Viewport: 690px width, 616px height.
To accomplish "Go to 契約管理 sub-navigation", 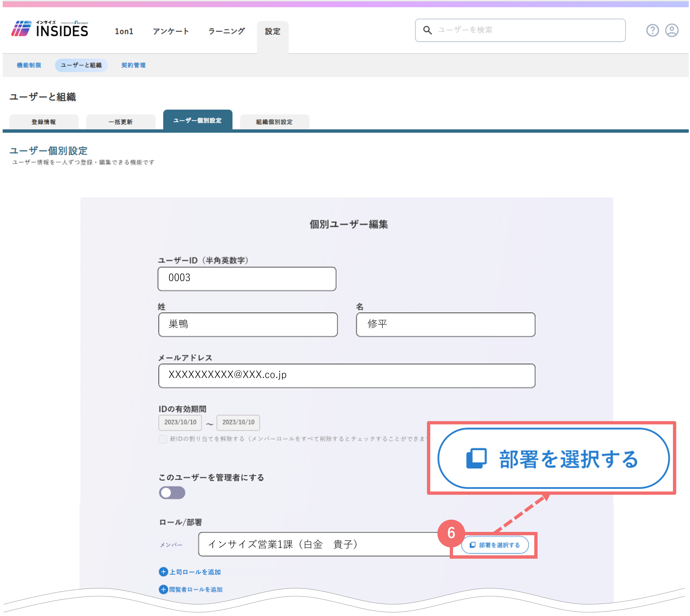I will [x=133, y=65].
